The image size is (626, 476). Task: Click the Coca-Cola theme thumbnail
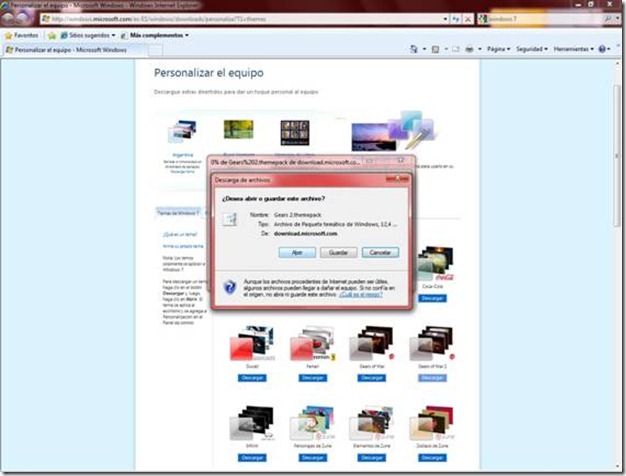tap(434, 264)
